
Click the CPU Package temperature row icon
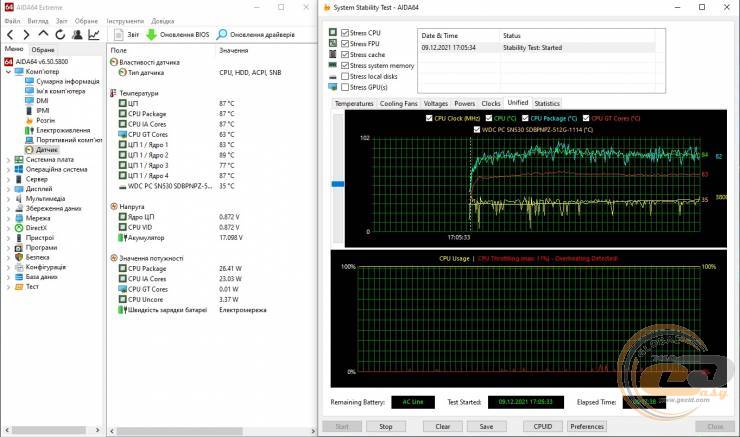[x=123, y=114]
